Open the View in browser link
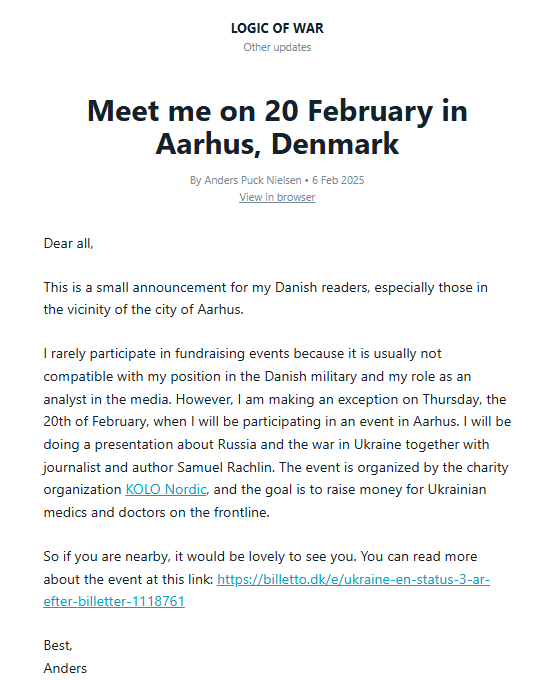The image size is (533, 680). pyautogui.click(x=277, y=197)
